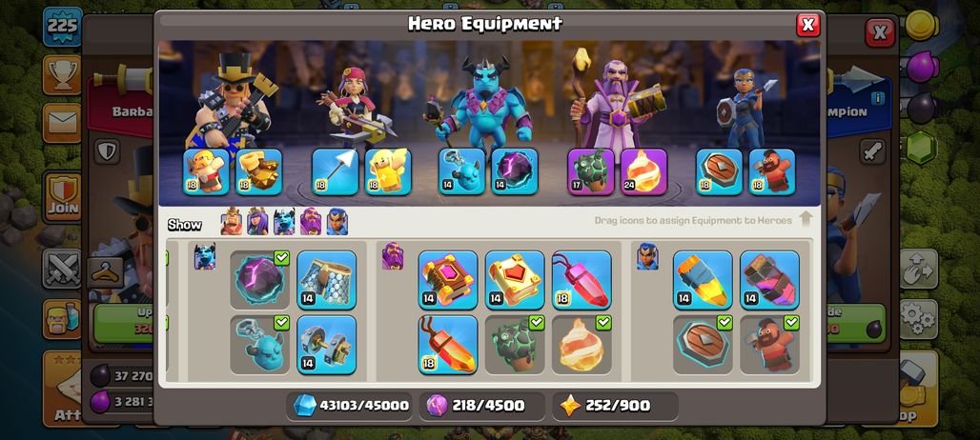
Task: Toggle the Grand Warden show filter
Action: [311, 221]
